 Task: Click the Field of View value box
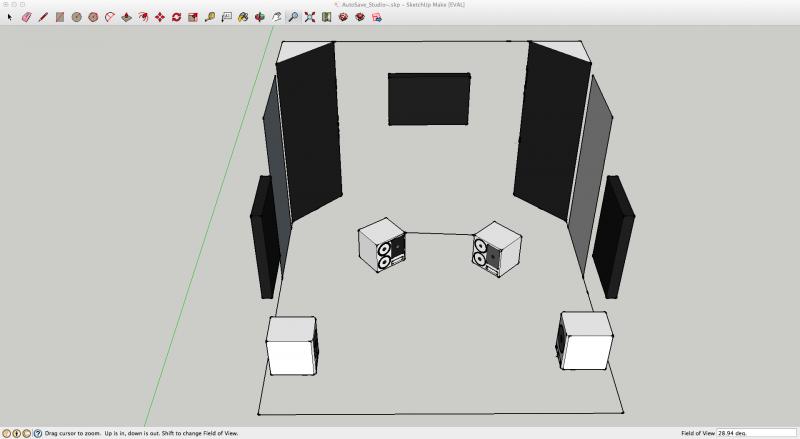click(x=756, y=433)
